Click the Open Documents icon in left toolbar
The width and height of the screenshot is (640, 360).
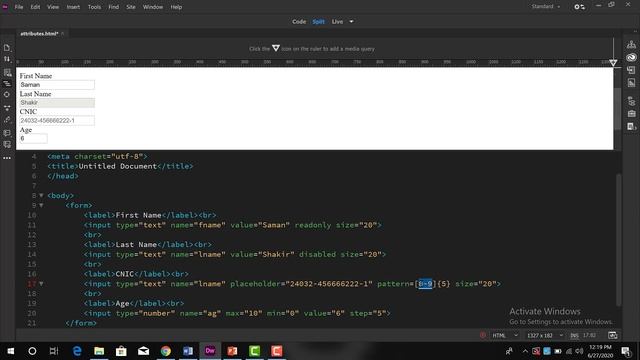tap(7, 48)
